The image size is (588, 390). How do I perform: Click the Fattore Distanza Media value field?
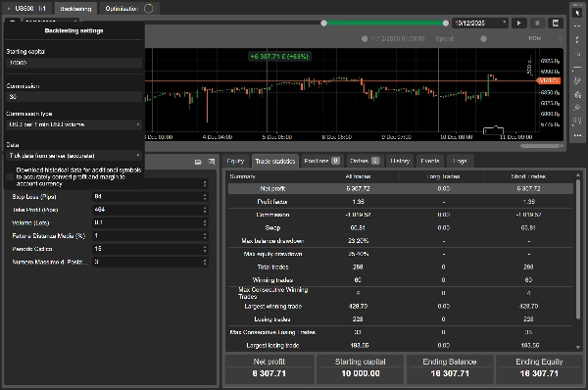pyautogui.click(x=150, y=236)
